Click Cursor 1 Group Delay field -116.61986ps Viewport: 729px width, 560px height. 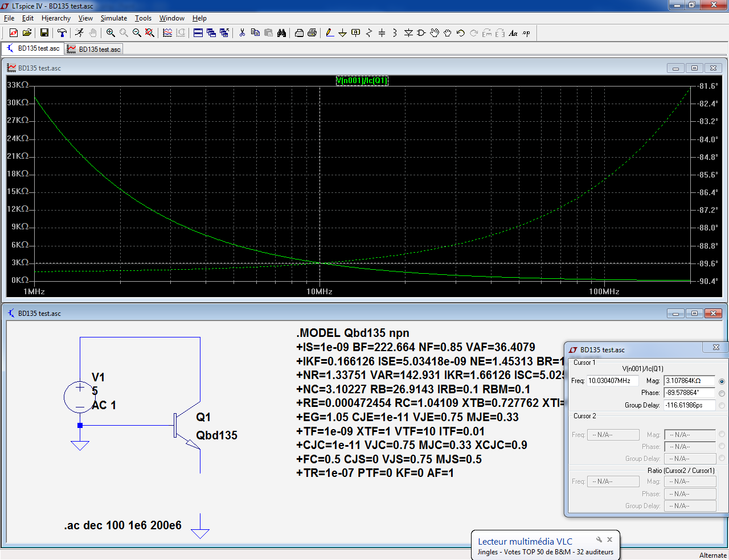click(690, 405)
